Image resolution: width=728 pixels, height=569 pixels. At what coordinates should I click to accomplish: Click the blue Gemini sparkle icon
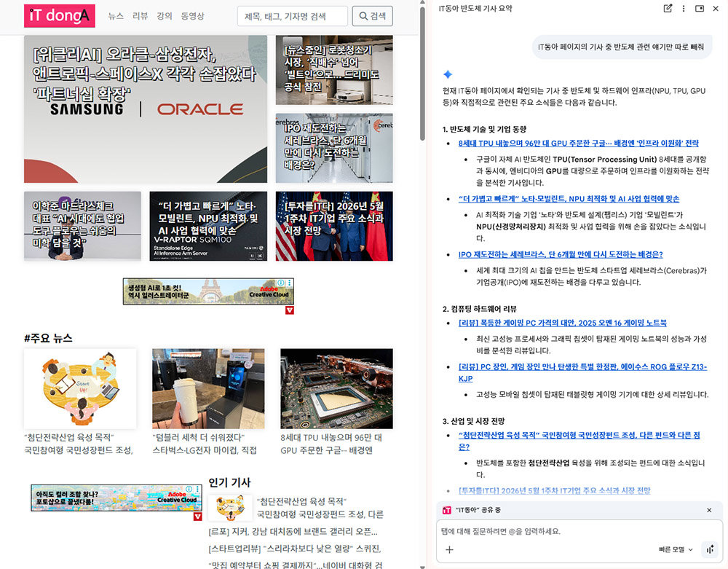pyautogui.click(x=448, y=74)
